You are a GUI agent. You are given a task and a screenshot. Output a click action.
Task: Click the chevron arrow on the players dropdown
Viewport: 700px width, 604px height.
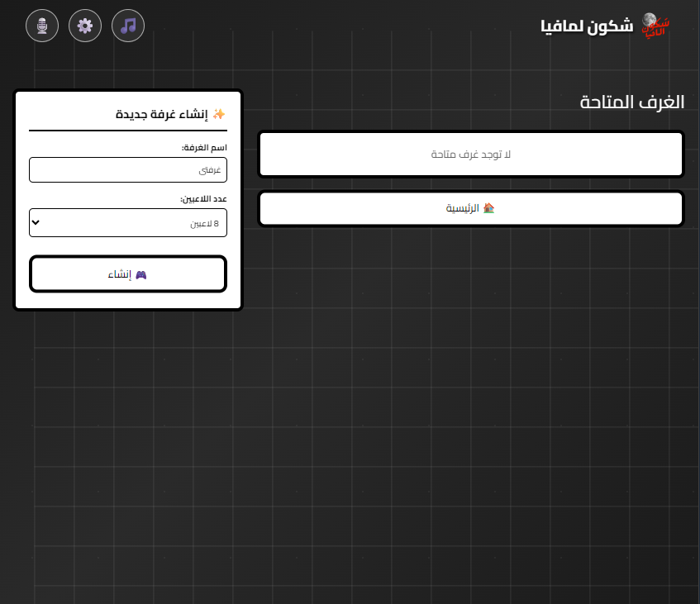[x=36, y=222]
